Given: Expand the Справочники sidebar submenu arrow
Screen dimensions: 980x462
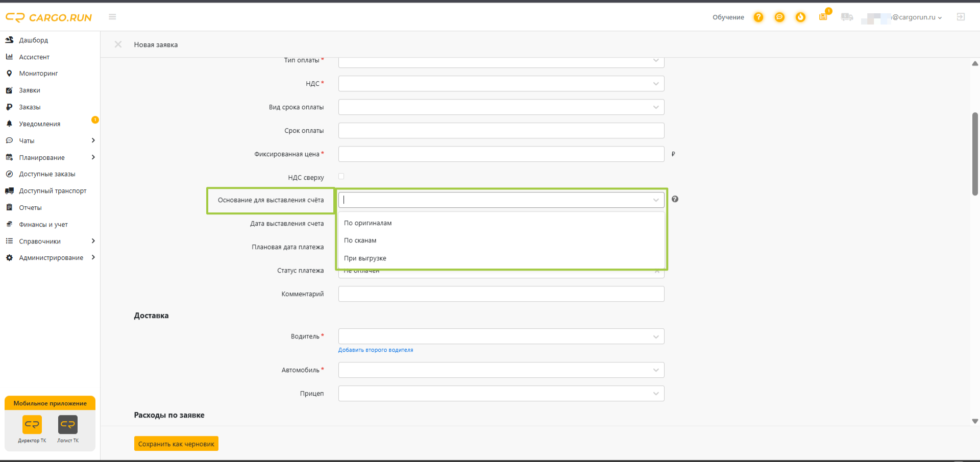Looking at the screenshot, I should (x=93, y=241).
